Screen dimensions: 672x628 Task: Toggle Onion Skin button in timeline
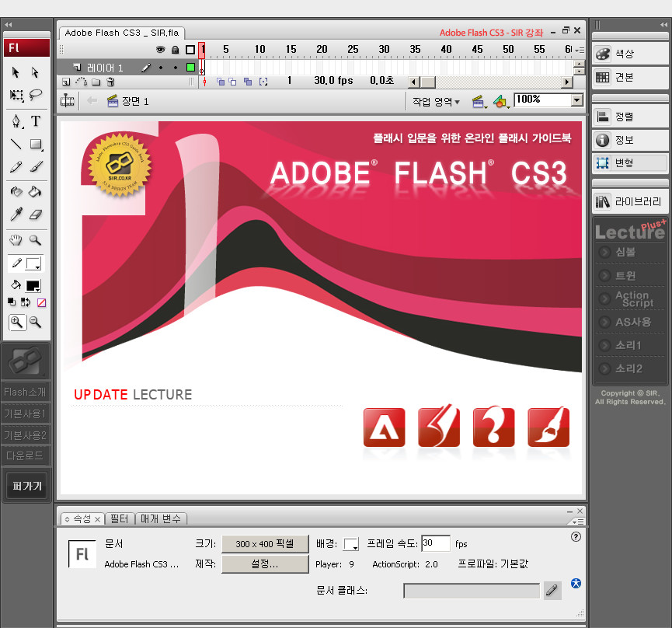[221, 82]
